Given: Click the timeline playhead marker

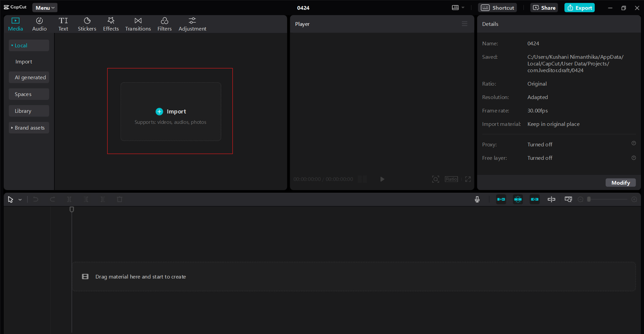Looking at the screenshot, I should point(71,209).
